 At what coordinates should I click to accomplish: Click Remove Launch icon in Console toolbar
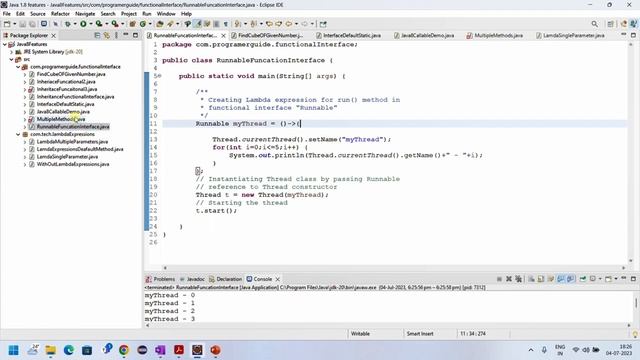(509, 279)
